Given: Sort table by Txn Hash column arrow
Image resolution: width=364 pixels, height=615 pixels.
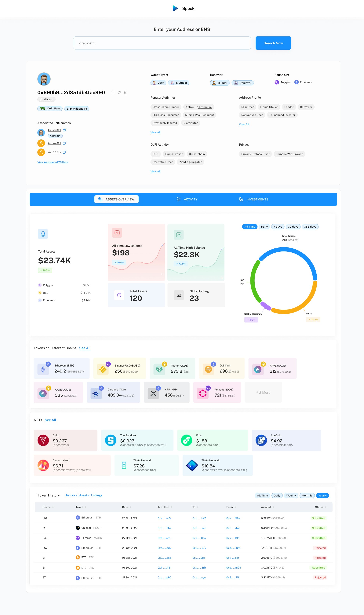Looking at the screenshot, I should (x=171, y=507).
